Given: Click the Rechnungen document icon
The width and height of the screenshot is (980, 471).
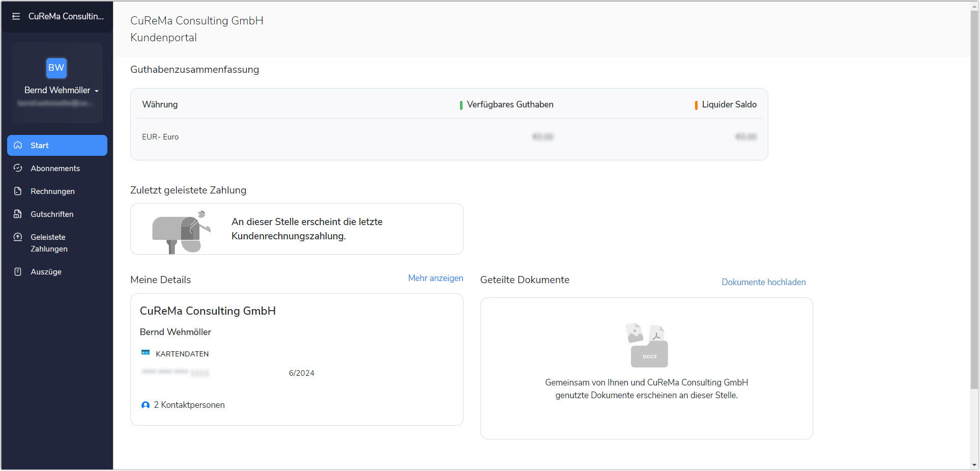Looking at the screenshot, I should [x=18, y=191].
